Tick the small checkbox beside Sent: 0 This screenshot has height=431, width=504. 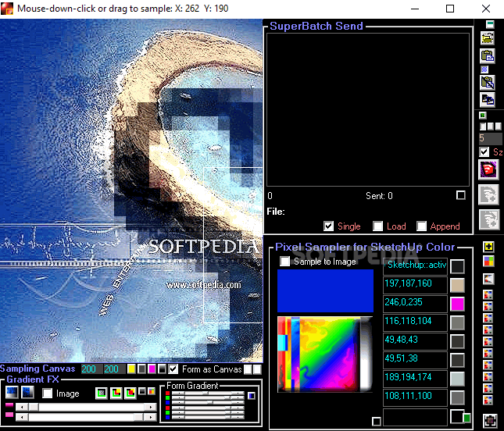[x=460, y=195]
